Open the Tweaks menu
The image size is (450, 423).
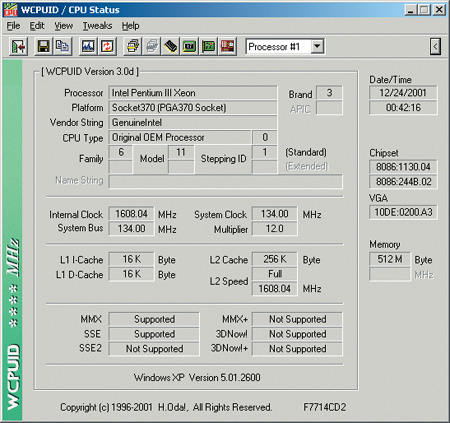[x=97, y=26]
